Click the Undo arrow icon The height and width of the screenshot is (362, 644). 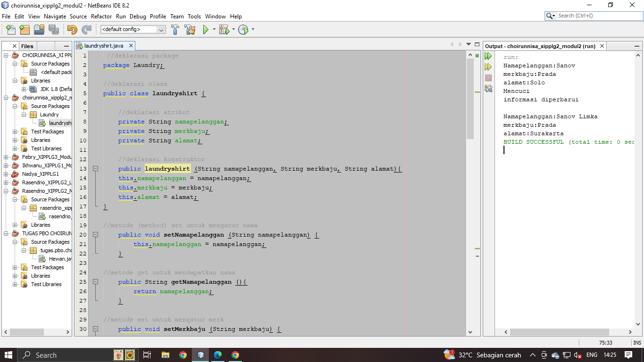tap(72, 30)
